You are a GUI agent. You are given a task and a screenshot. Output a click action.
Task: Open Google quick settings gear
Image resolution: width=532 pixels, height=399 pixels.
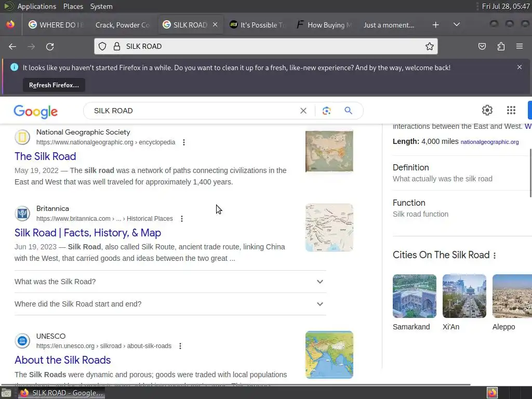487,110
